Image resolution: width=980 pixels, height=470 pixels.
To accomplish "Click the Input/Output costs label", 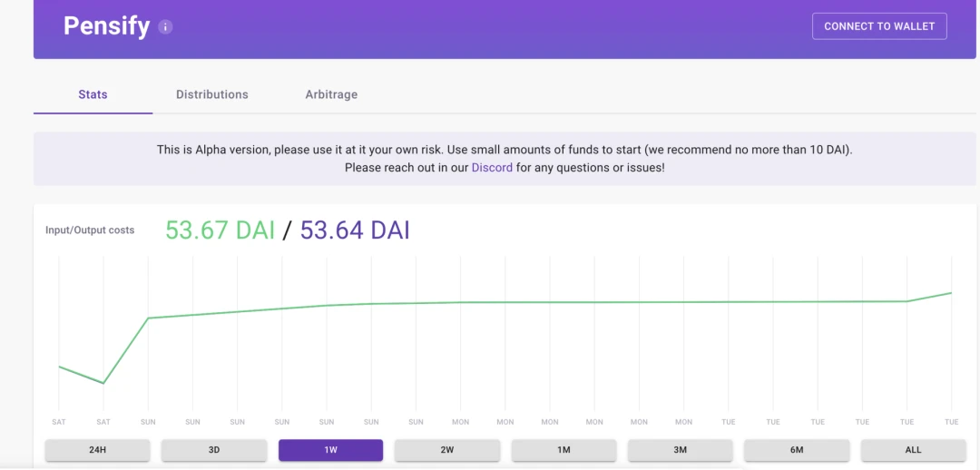I will [x=90, y=230].
